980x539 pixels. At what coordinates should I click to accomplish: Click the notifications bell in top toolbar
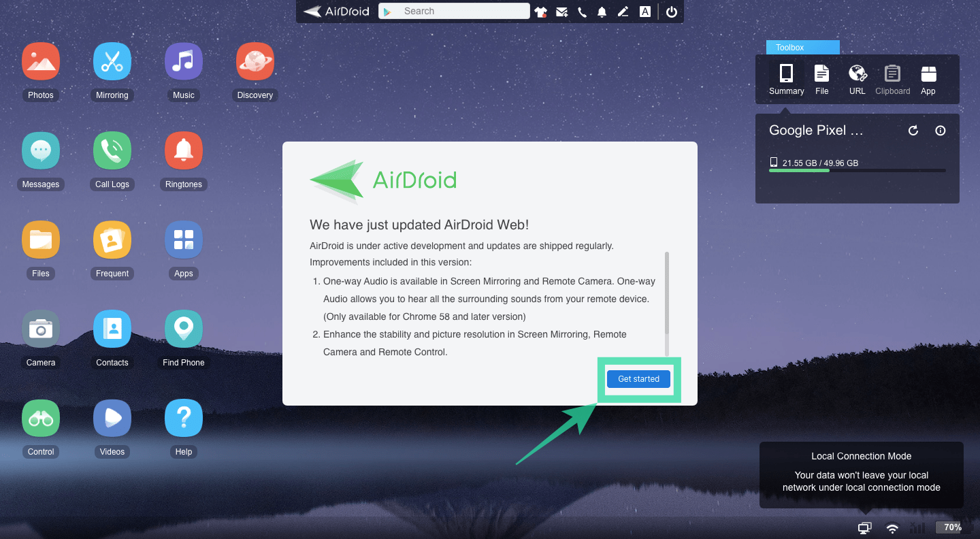pos(602,12)
